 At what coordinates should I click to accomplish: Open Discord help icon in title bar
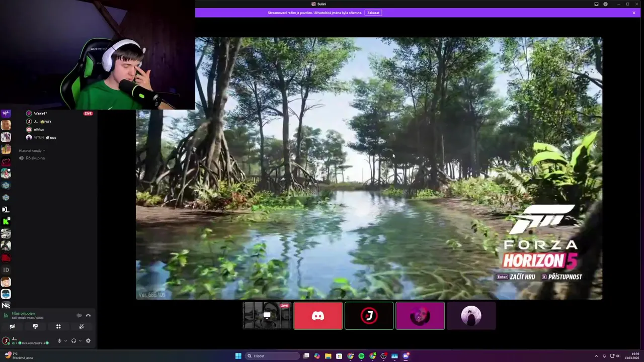pos(605,4)
